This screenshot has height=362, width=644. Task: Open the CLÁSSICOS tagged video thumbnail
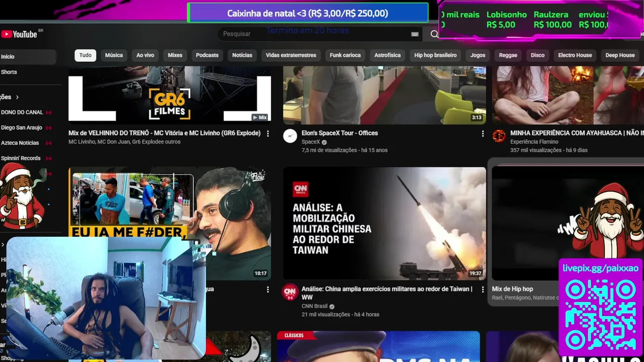378,346
